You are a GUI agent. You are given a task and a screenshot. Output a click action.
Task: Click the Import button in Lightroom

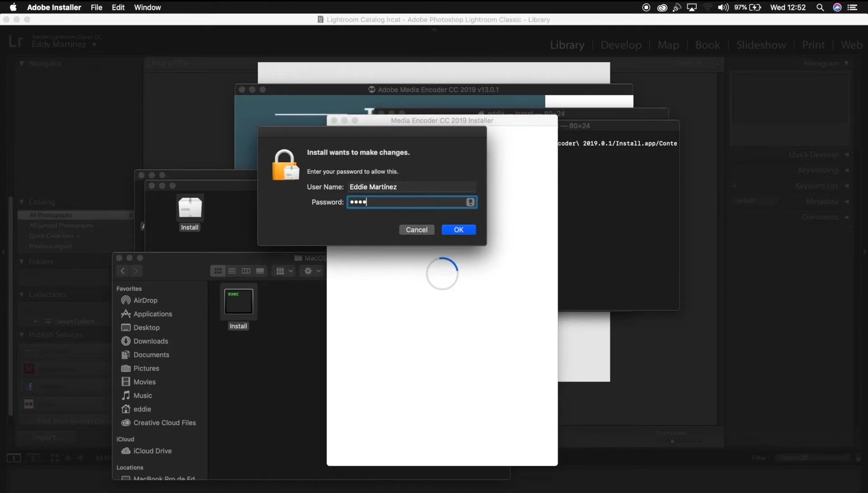tap(44, 437)
